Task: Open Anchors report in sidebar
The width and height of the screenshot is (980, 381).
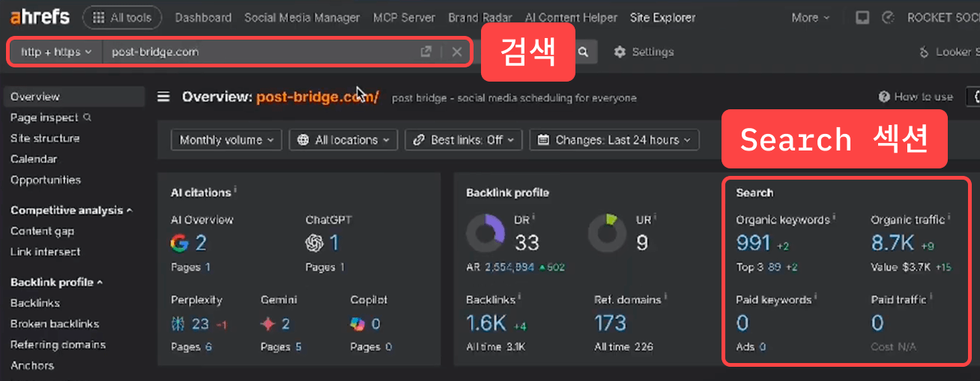Action: pyautogui.click(x=32, y=366)
